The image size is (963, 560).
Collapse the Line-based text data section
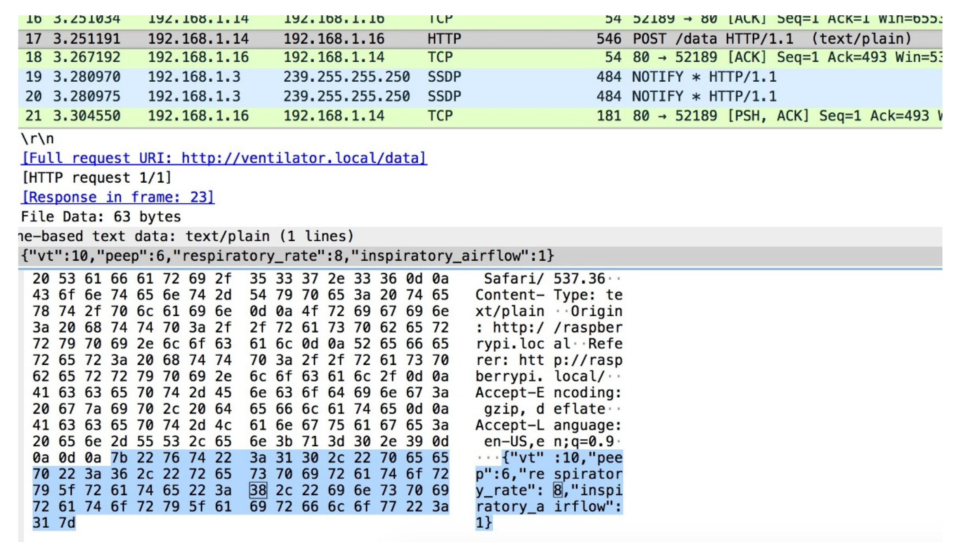click(186, 236)
